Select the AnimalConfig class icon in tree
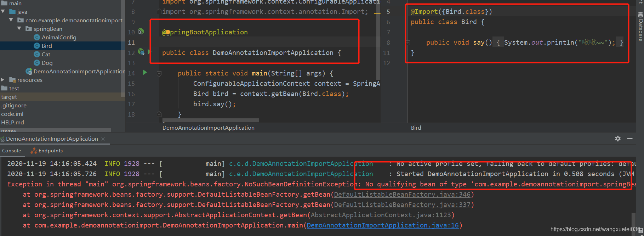Viewport: 644px width, 236px height. click(37, 37)
